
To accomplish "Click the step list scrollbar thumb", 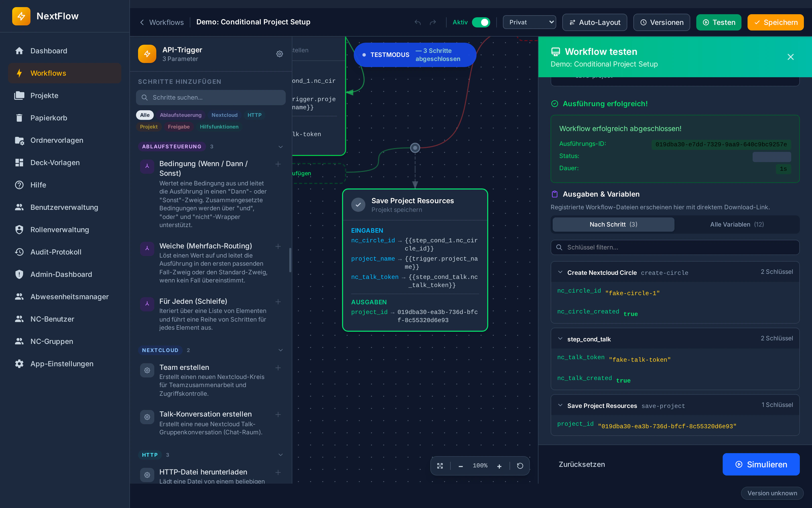I will pos(290,260).
